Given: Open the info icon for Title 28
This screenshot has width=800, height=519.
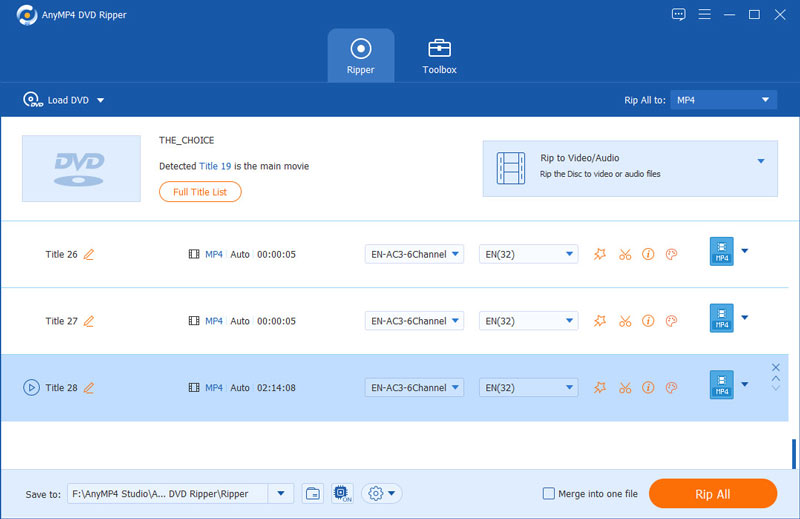Looking at the screenshot, I should click(x=648, y=387).
